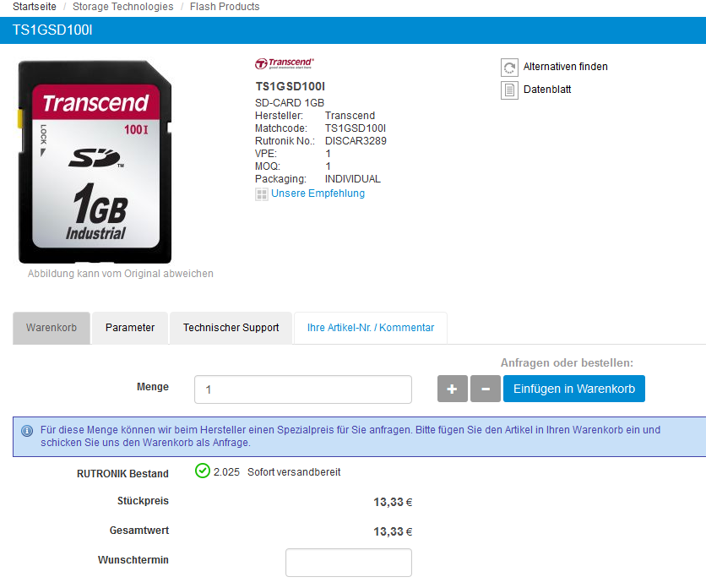The height and width of the screenshot is (588, 706).
Task: Click the Datenblatt document icon
Action: pos(509,90)
